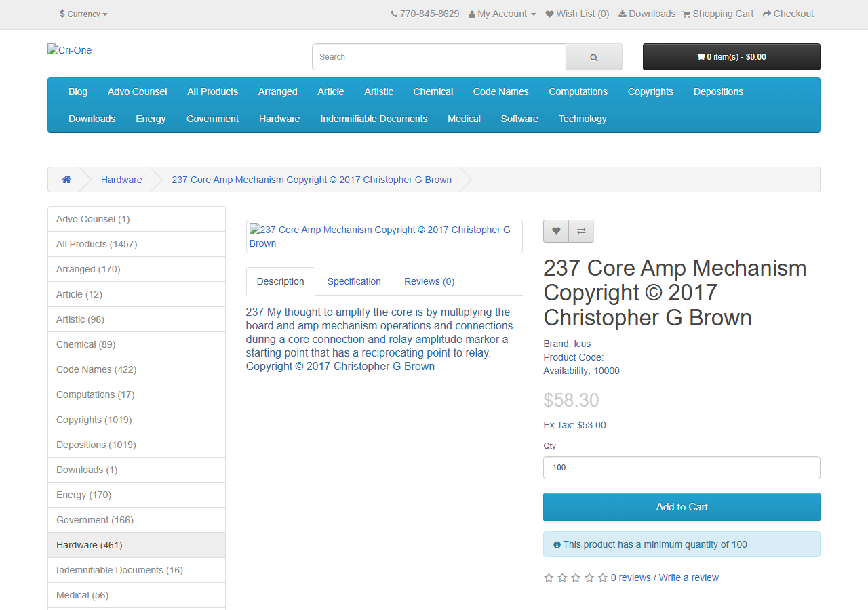Select Chemical (89) in sidebar
The height and width of the screenshot is (610, 868).
point(136,344)
